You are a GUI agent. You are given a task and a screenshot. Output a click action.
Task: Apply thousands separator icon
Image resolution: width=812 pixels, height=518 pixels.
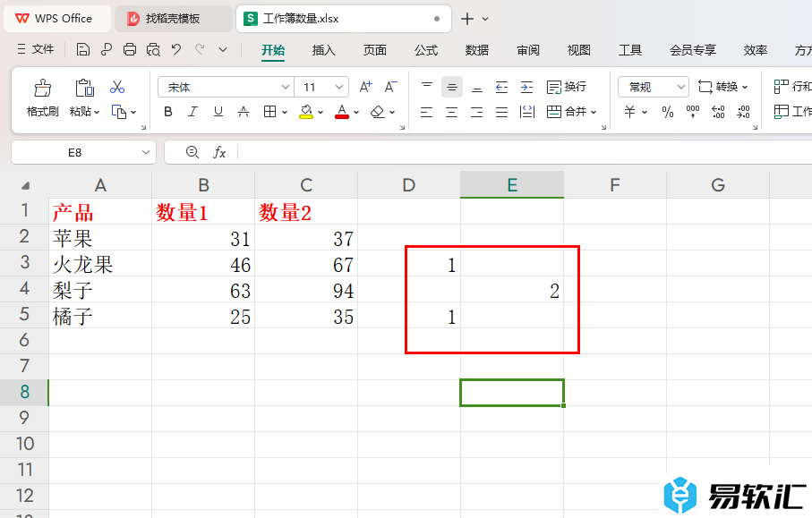[692, 112]
